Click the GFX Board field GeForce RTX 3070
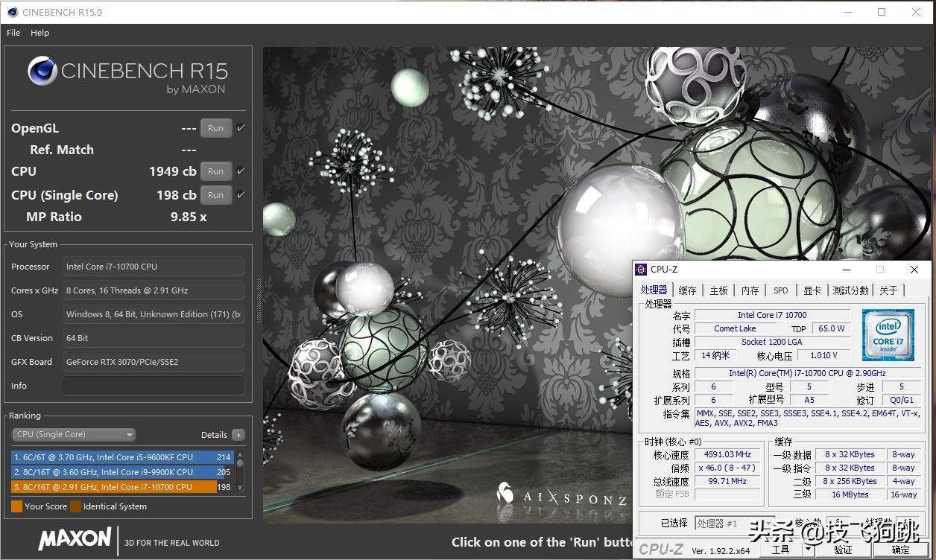The image size is (936, 560). tap(154, 362)
